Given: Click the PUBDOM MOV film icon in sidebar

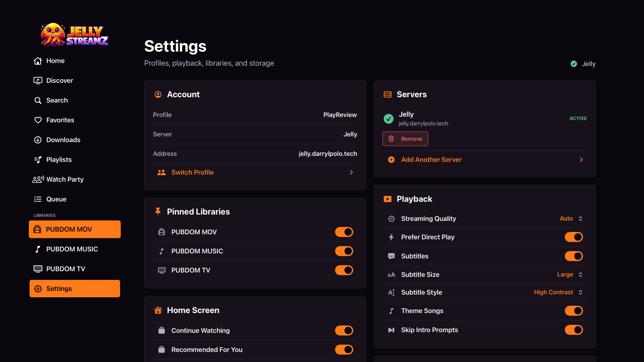Looking at the screenshot, I should (x=37, y=229).
